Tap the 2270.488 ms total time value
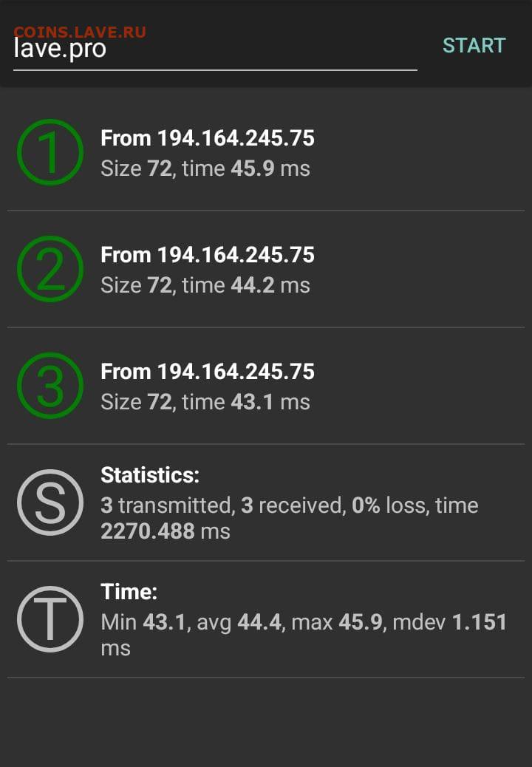This screenshot has width=532, height=767. 166,531
